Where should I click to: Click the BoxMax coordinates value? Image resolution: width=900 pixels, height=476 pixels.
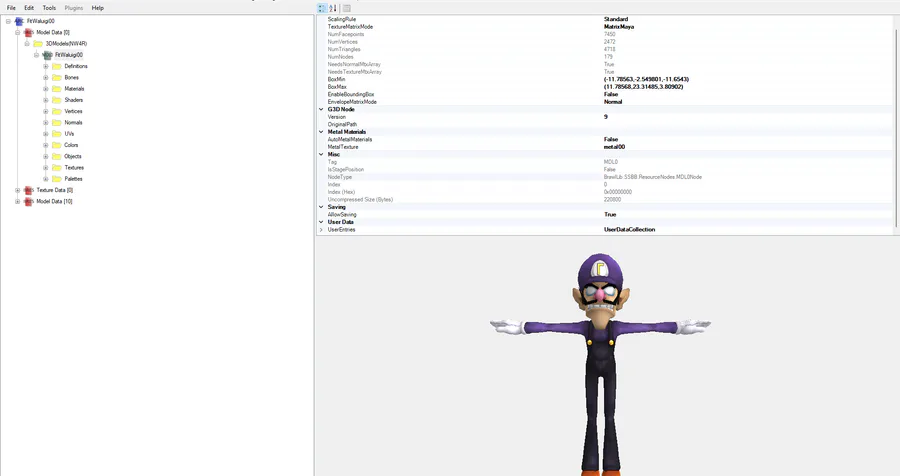[x=643, y=87]
